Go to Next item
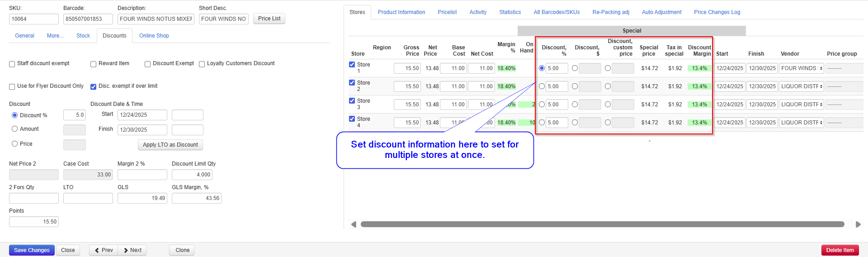Image resolution: width=868 pixels, height=257 pixels. point(132,250)
